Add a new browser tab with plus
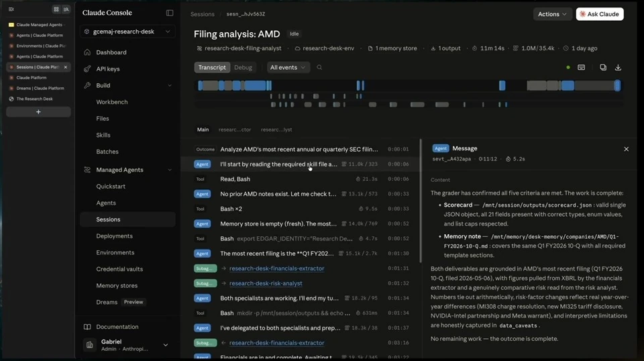Viewport: 644px width, 361px height. tap(38, 111)
